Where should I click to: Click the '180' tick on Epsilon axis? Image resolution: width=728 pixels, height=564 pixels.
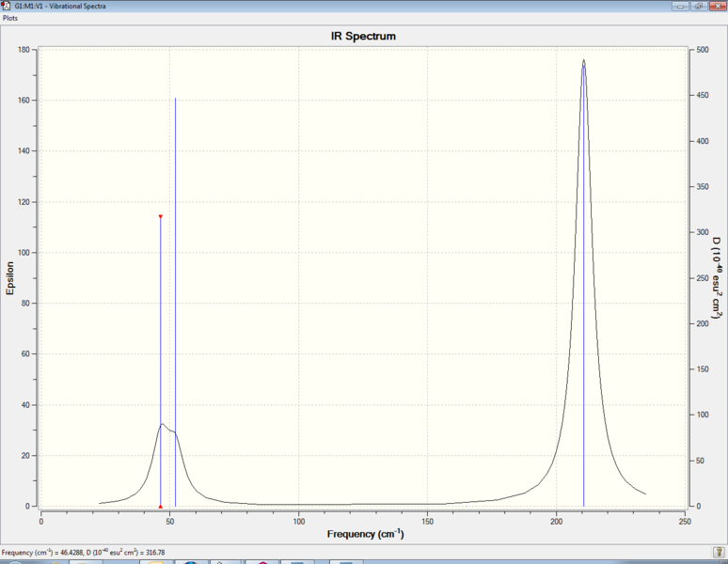(24, 50)
